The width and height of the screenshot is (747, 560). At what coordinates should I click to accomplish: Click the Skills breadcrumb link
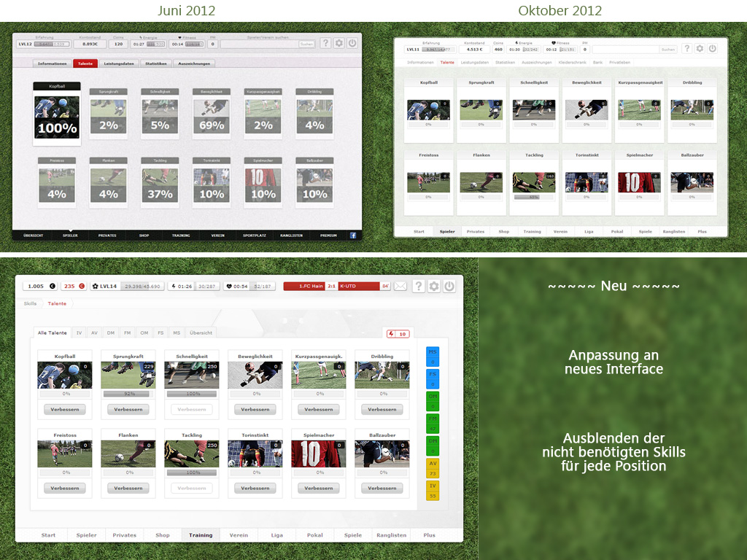pyautogui.click(x=30, y=303)
